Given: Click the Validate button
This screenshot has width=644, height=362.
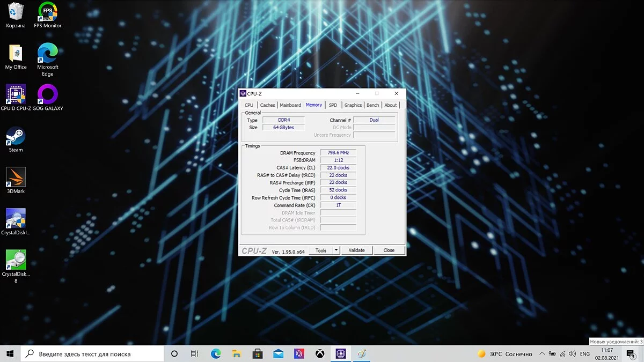Looking at the screenshot, I should tap(357, 250).
